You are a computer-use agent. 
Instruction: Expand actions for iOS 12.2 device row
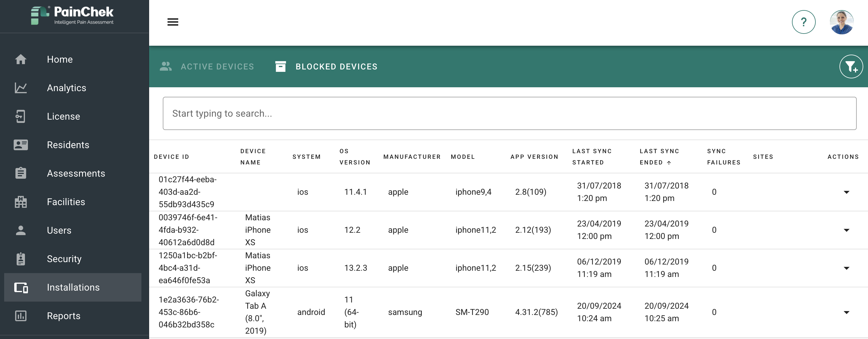pyautogui.click(x=846, y=230)
